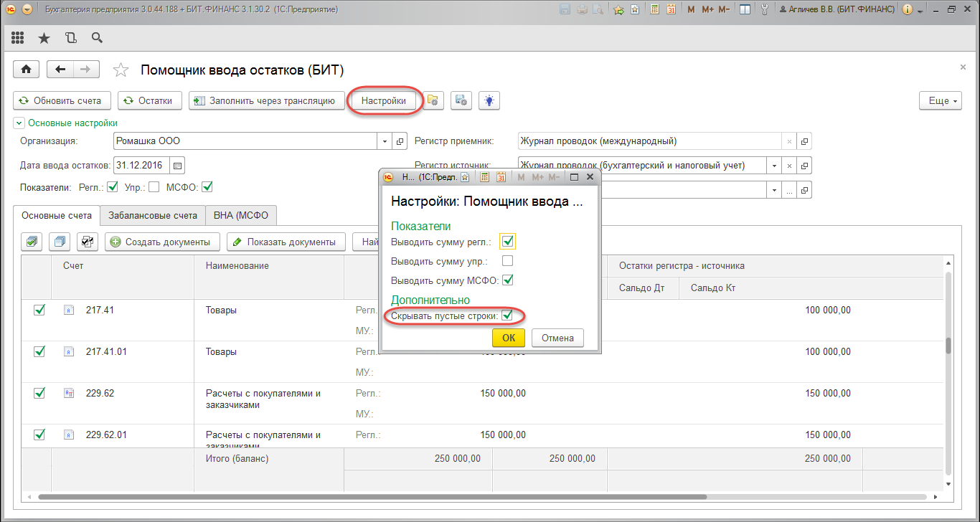Toggle the Регл. indicator checkbox in main form
Viewport: 980px width, 522px height.
pos(112,187)
